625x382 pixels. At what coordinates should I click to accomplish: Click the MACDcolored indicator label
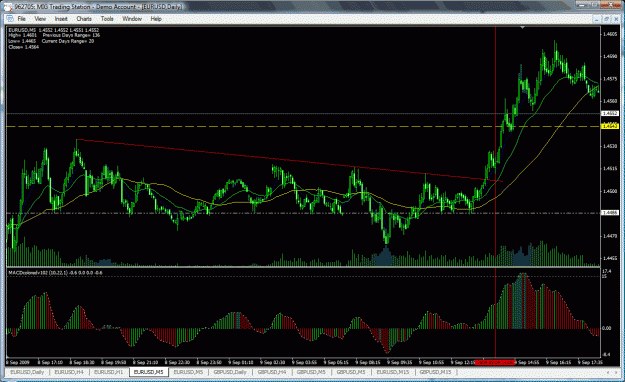coord(55,273)
